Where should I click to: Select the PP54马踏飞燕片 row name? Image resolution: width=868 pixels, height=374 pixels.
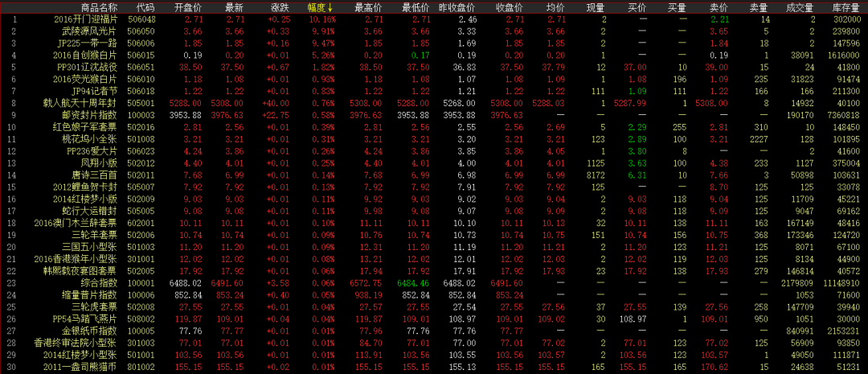click(85, 319)
